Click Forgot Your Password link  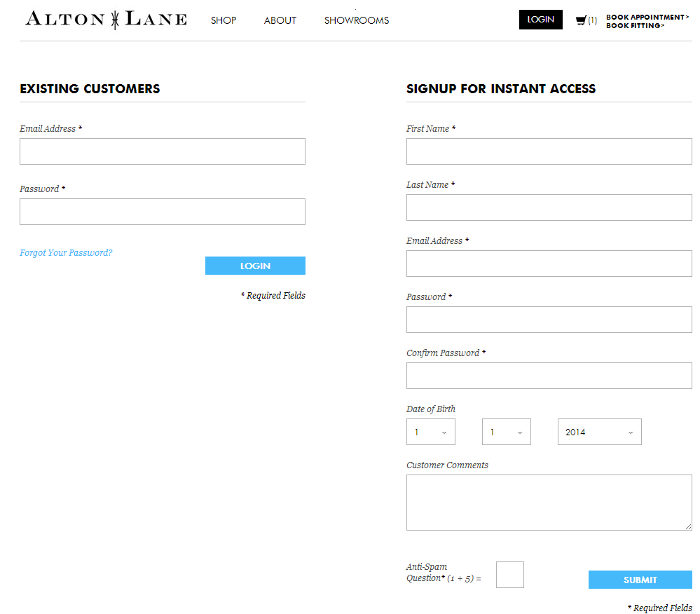coord(66,253)
